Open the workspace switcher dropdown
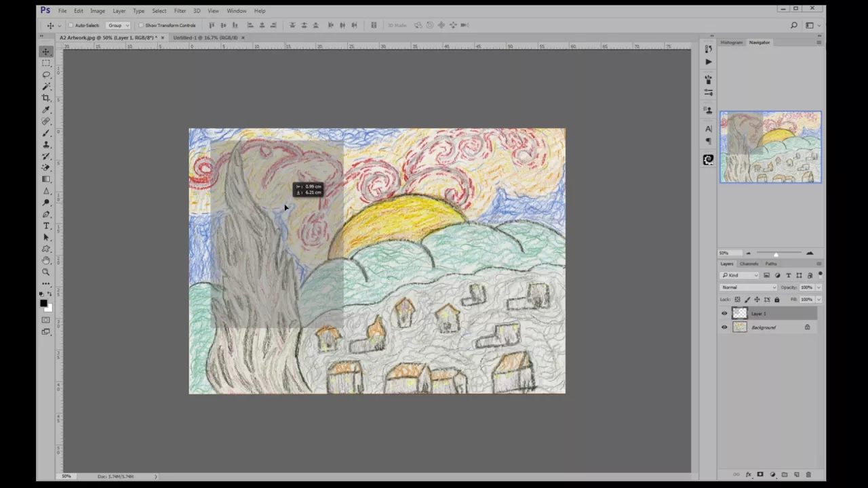The height and width of the screenshot is (488, 868). pos(812,25)
